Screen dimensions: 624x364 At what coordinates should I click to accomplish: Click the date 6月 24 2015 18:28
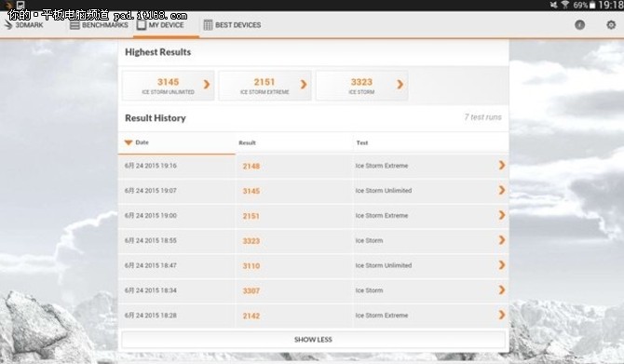point(151,316)
